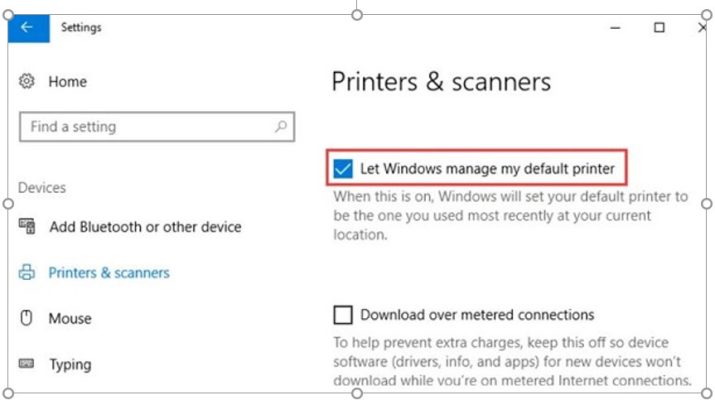Click the Devices section header

[x=42, y=187]
